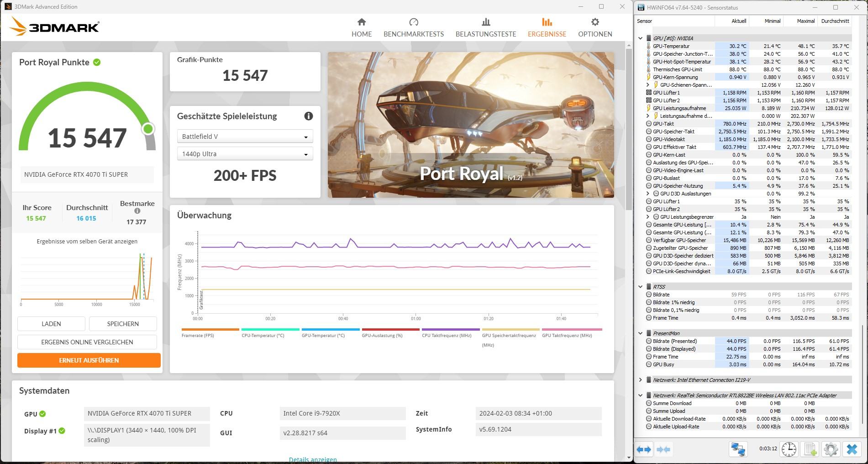Click the Durchschnitt column header
This screenshot has height=464, width=868.
point(835,21)
